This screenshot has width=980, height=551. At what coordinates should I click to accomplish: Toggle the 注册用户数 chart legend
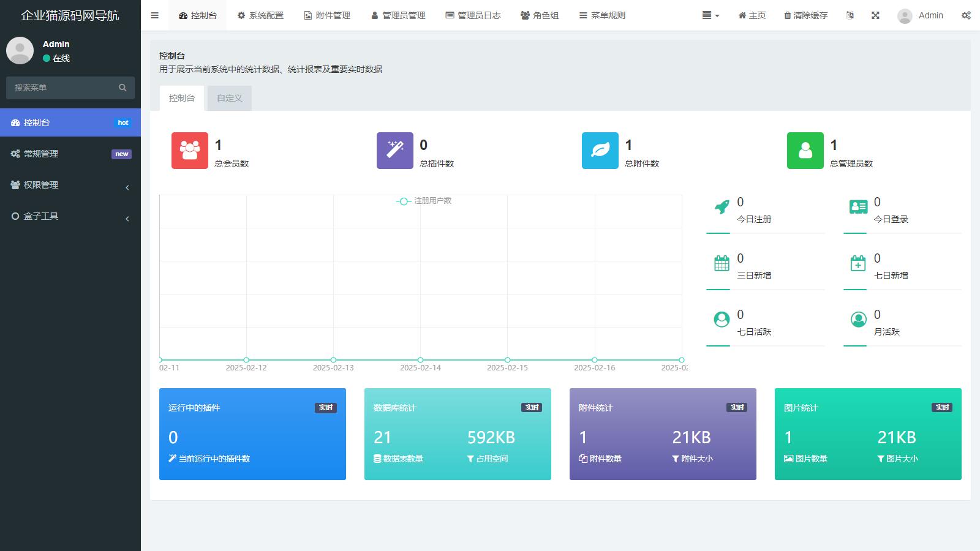tap(424, 201)
